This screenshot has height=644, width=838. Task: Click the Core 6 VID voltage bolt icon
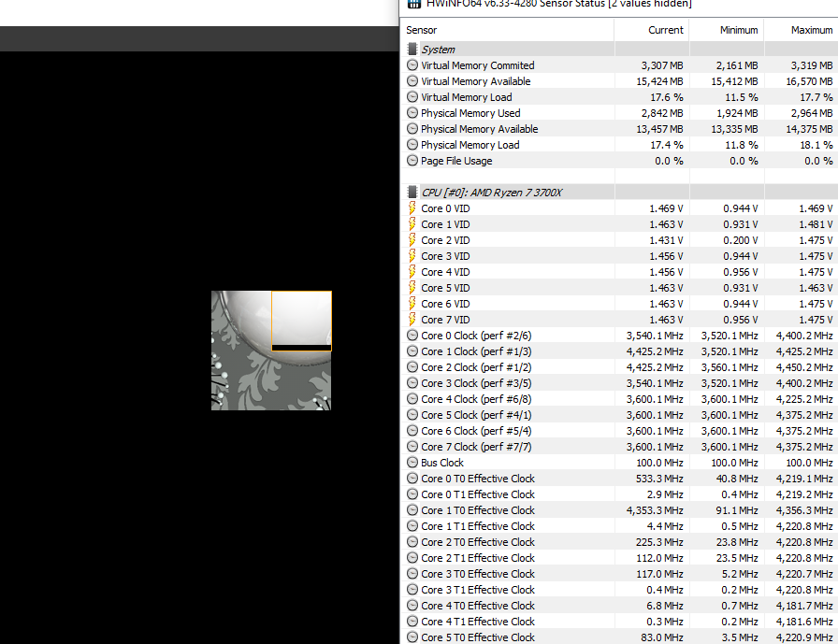pos(412,304)
